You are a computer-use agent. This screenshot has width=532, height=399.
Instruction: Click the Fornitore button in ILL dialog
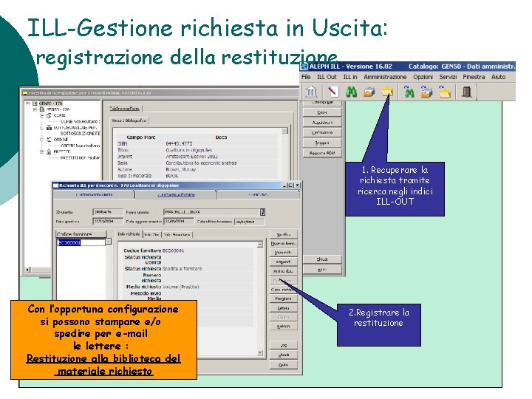click(x=283, y=299)
